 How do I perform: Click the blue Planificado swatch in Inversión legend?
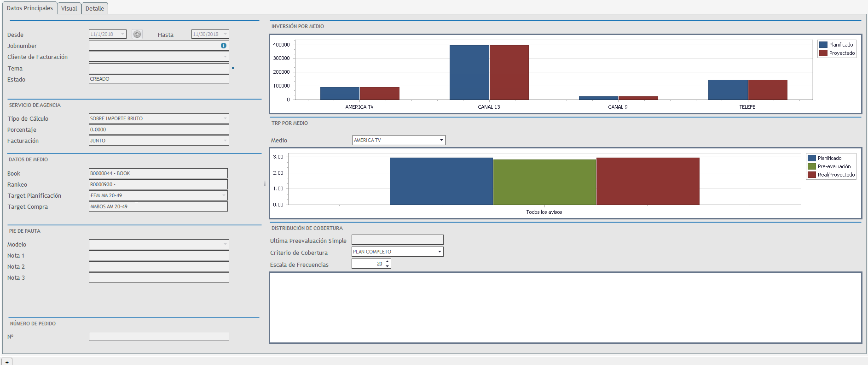(823, 45)
